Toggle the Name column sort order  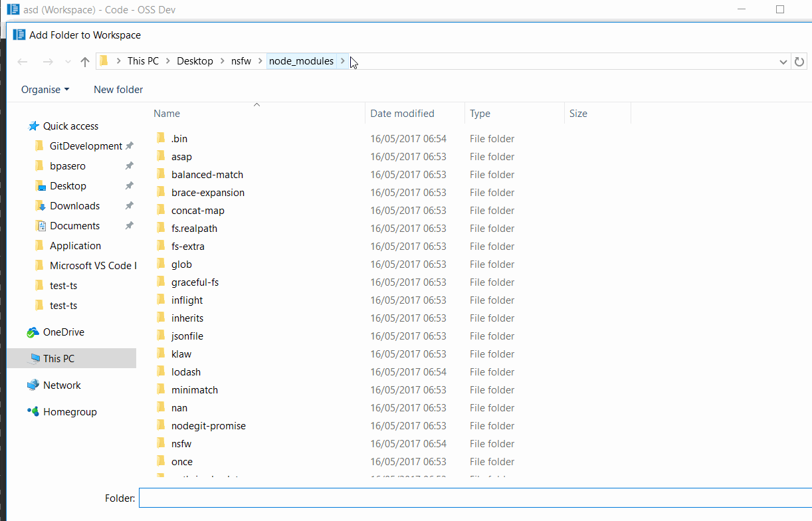(x=167, y=113)
